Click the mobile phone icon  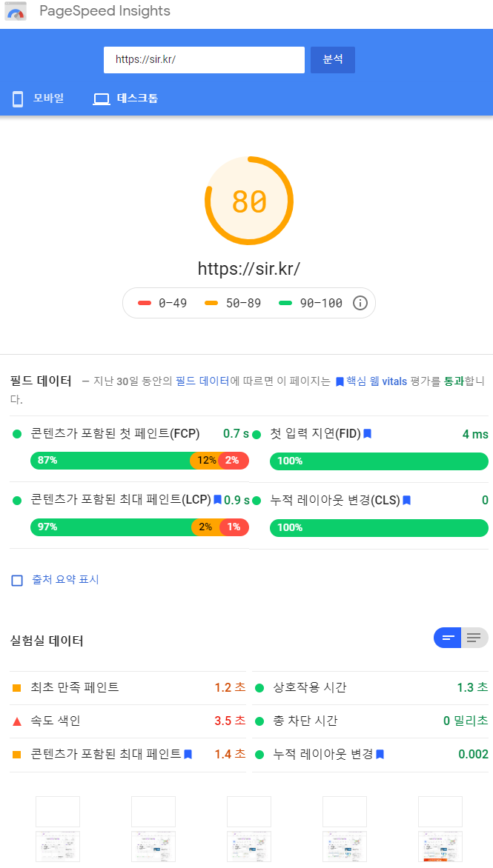(x=19, y=99)
